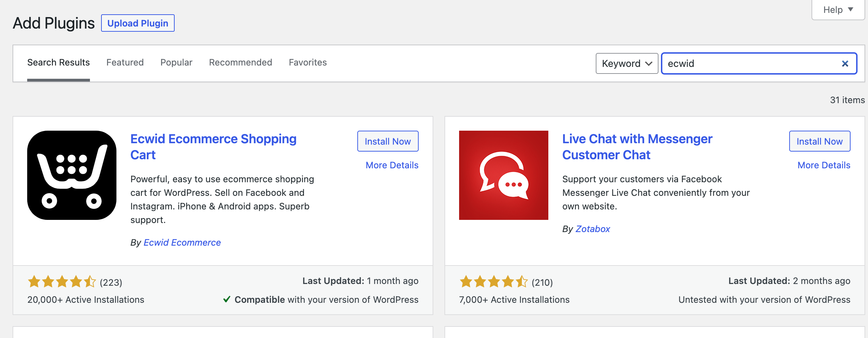Select the Search Results tab
The image size is (868, 338).
(59, 62)
